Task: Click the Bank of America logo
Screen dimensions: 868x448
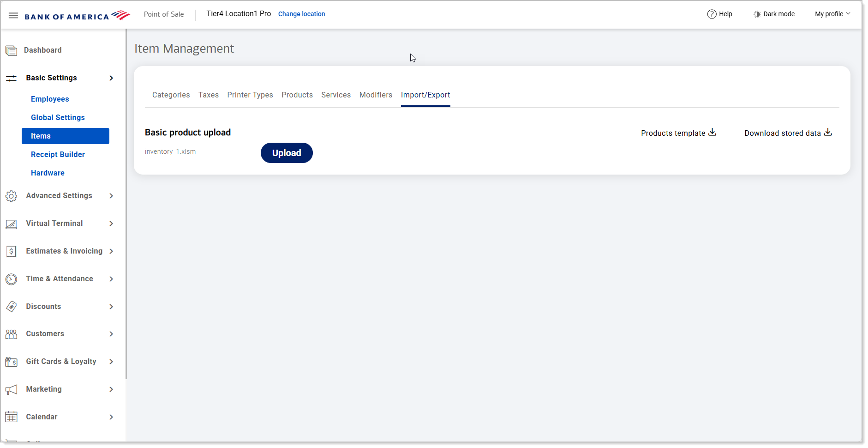Action: [77, 16]
